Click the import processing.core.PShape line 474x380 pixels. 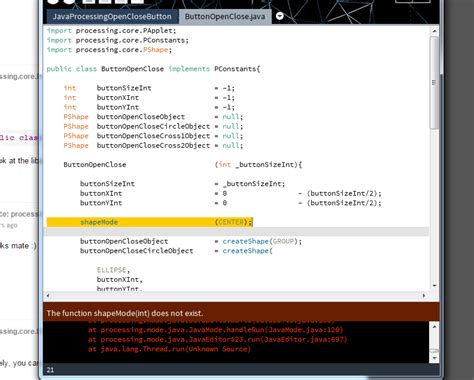click(x=109, y=50)
